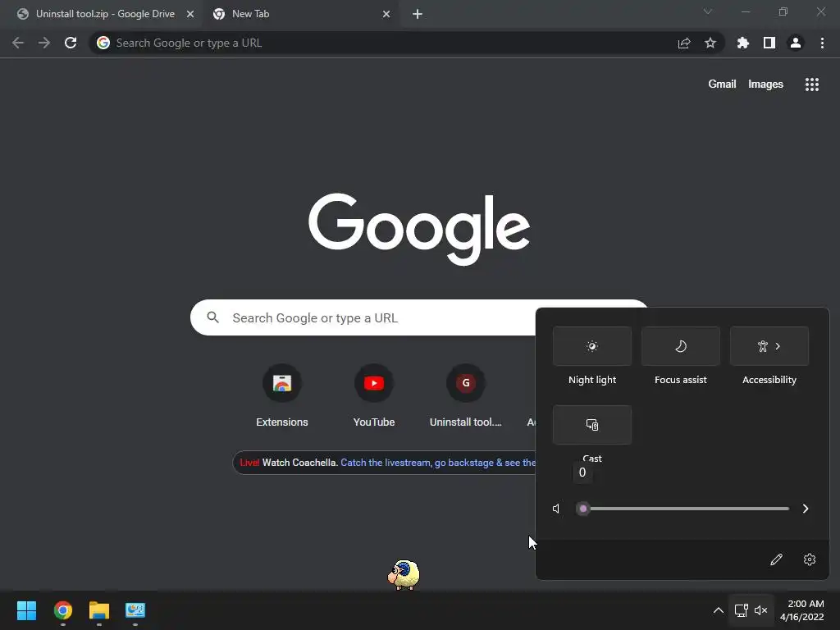Screen dimensions: 840x630
Task: Click the muted volume tray icon
Action: 760,610
